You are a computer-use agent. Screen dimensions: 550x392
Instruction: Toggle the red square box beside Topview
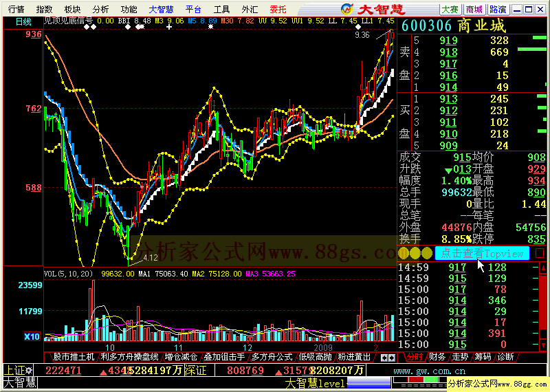click(x=540, y=252)
